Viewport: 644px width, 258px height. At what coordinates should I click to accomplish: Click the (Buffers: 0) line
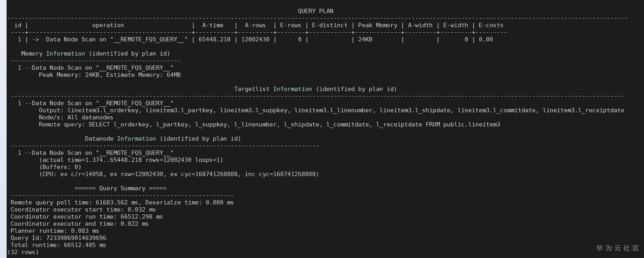[60, 167]
